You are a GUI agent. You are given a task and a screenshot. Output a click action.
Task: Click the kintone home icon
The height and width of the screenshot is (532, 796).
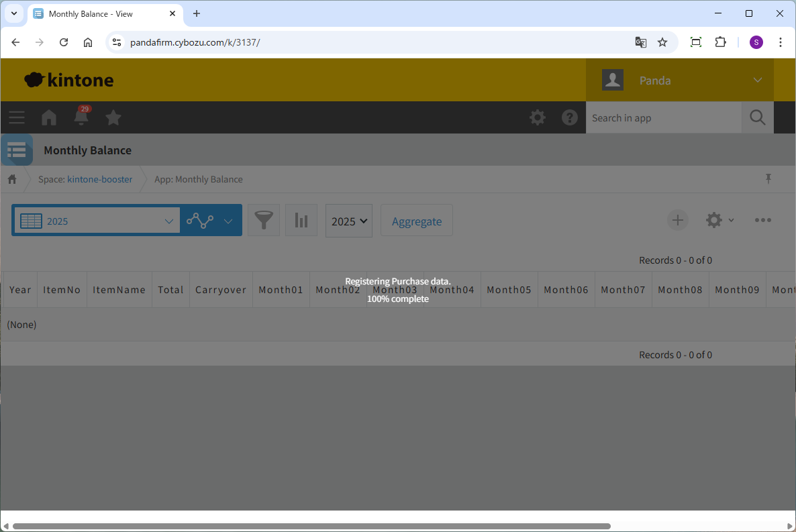pyautogui.click(x=49, y=118)
